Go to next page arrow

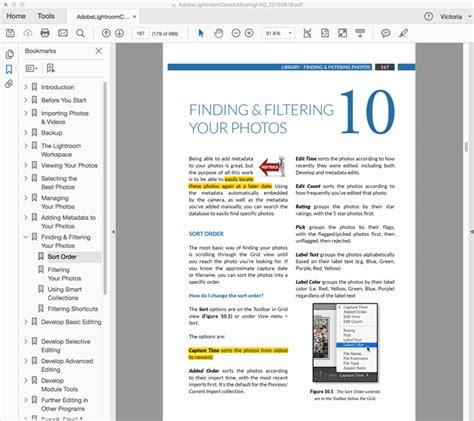coord(119,33)
